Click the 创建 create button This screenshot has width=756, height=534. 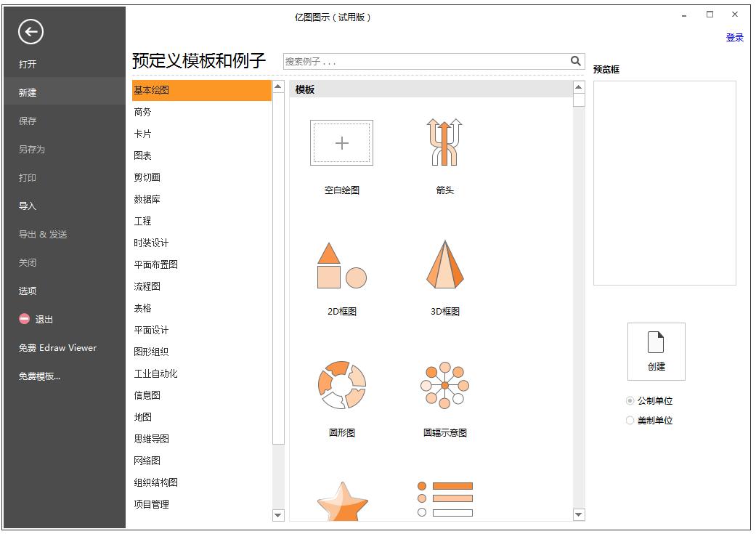[x=655, y=352]
